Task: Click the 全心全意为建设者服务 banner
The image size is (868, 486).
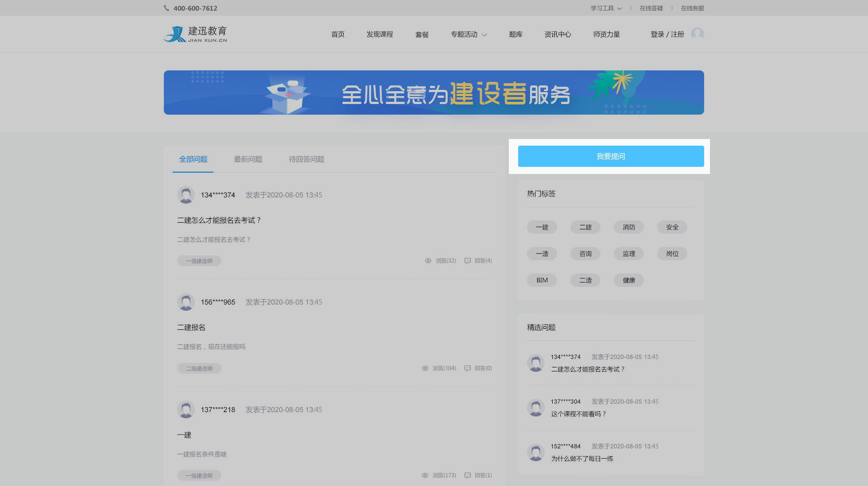Action: (434, 93)
